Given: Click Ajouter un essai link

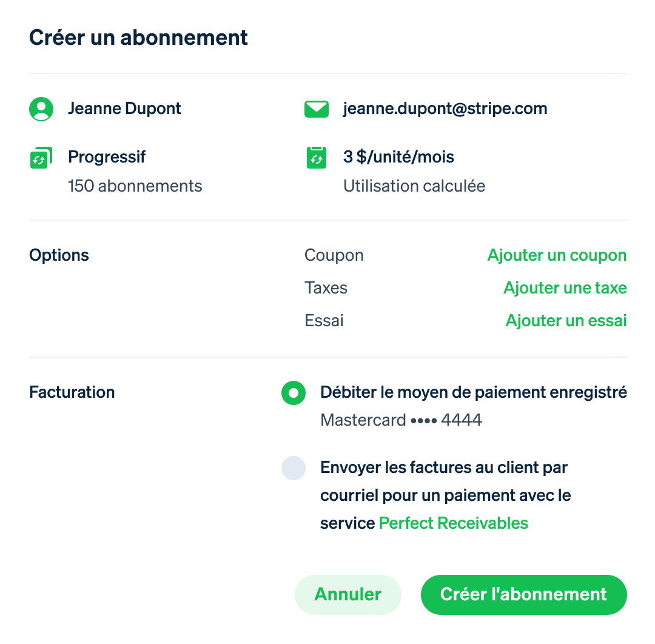Looking at the screenshot, I should click(566, 320).
